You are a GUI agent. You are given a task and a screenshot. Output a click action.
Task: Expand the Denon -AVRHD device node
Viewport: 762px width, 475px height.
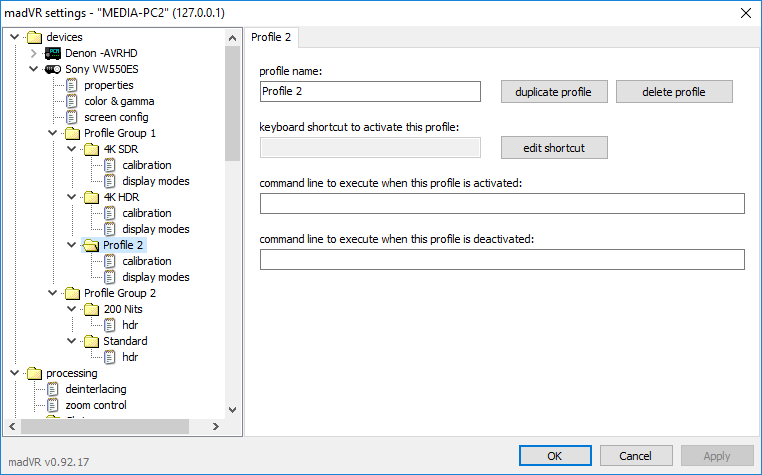point(34,53)
